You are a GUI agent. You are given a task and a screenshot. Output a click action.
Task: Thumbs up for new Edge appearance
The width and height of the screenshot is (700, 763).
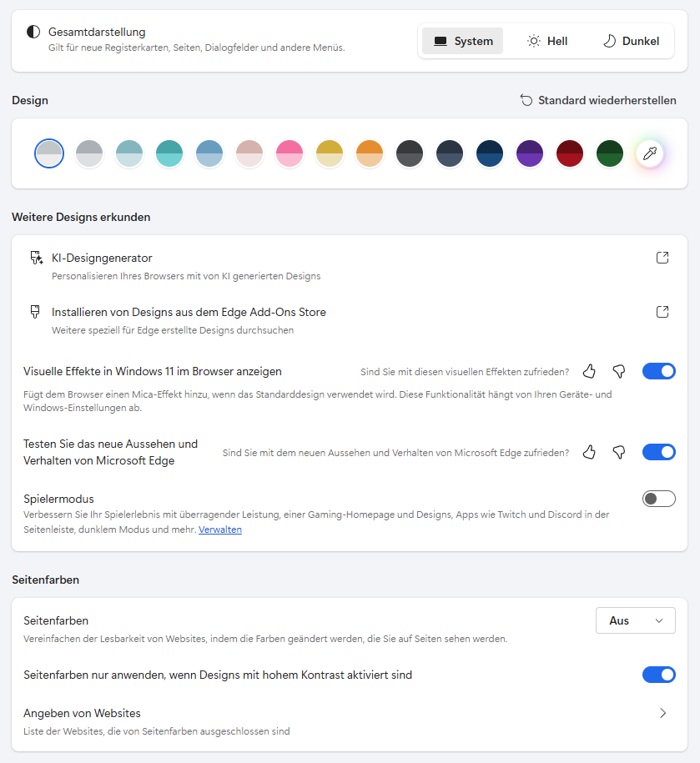[x=589, y=452]
